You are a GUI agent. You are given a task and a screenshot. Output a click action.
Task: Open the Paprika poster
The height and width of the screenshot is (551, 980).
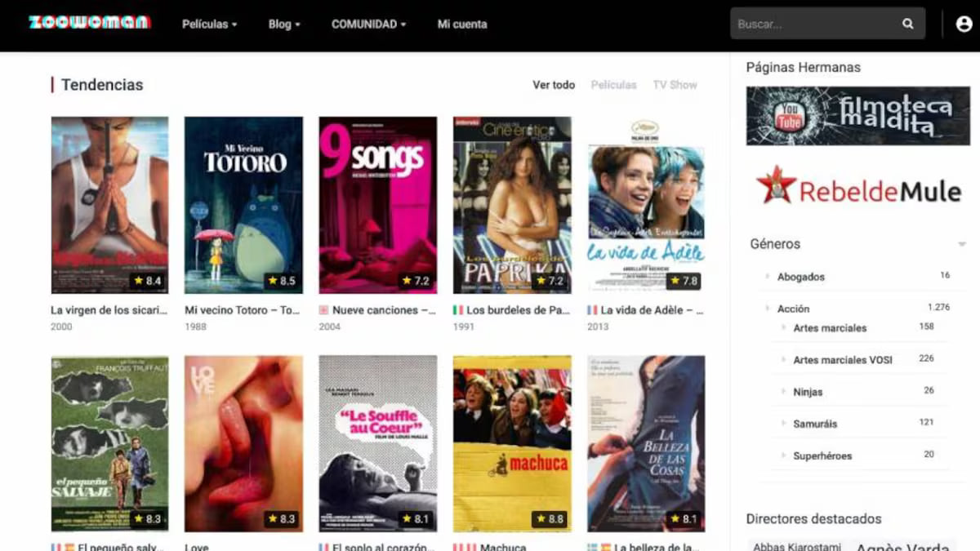pos(512,205)
